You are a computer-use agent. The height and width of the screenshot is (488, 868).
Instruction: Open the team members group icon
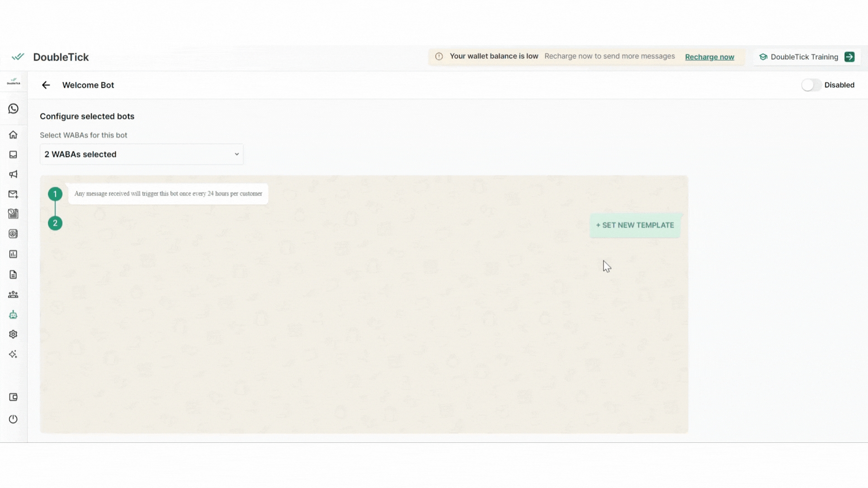point(13,295)
